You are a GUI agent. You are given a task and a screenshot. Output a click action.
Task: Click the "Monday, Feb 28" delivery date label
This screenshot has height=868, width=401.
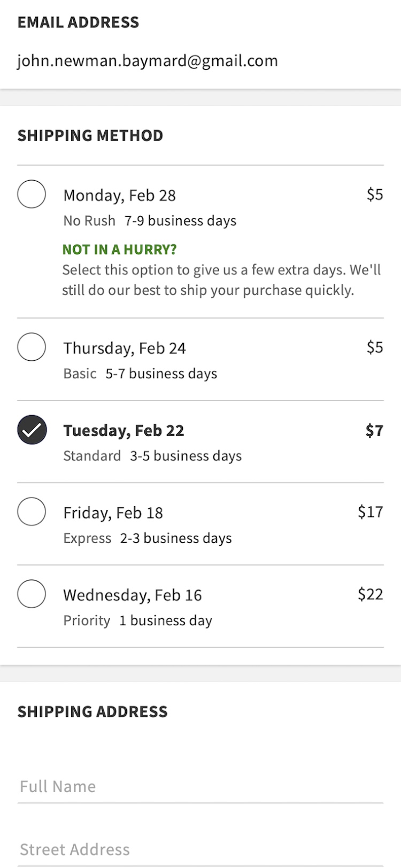pyautogui.click(x=119, y=195)
